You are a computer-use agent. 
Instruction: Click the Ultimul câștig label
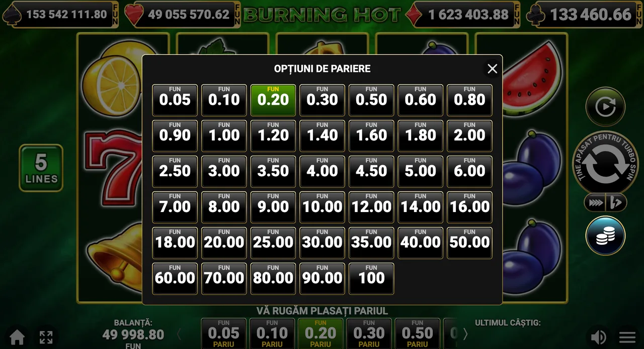point(508,322)
